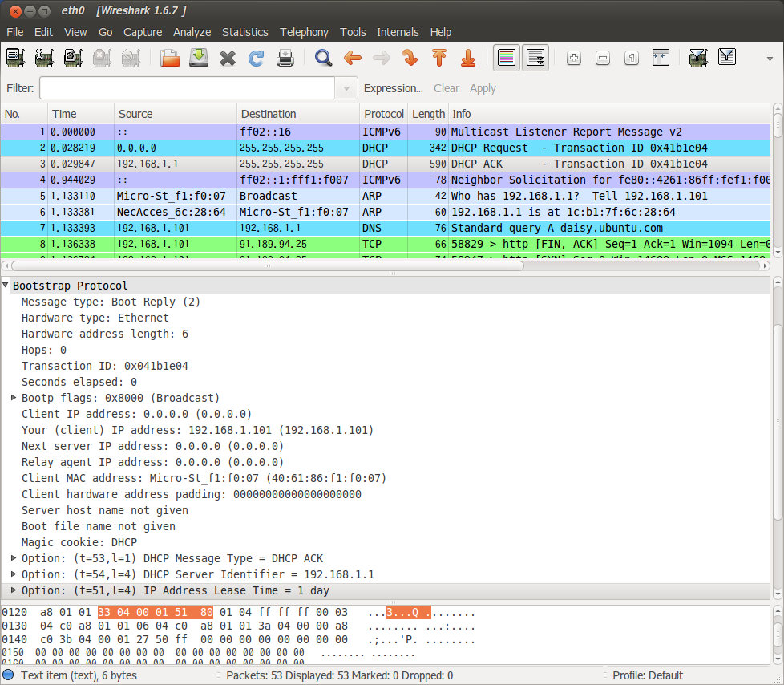Open the Statistics menu

coord(245,32)
